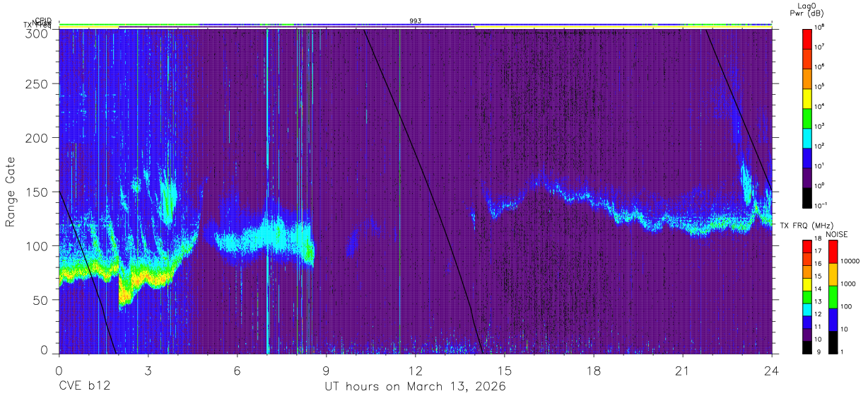Select the green segment of TX FRQ color bar
The height and width of the screenshot is (401, 868).
pyautogui.click(x=807, y=296)
